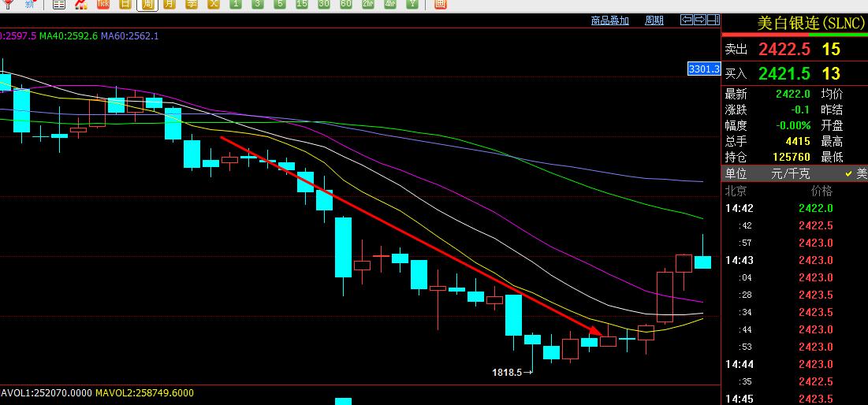Image resolution: width=868 pixels, height=405 pixels.
Task: Select the green Y period icon
Action: pyautogui.click(x=412, y=5)
